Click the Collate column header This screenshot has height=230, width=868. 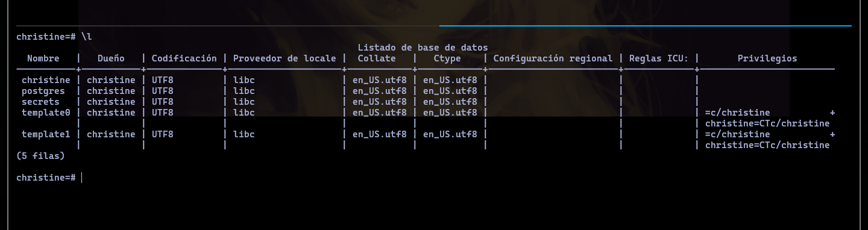(x=377, y=58)
